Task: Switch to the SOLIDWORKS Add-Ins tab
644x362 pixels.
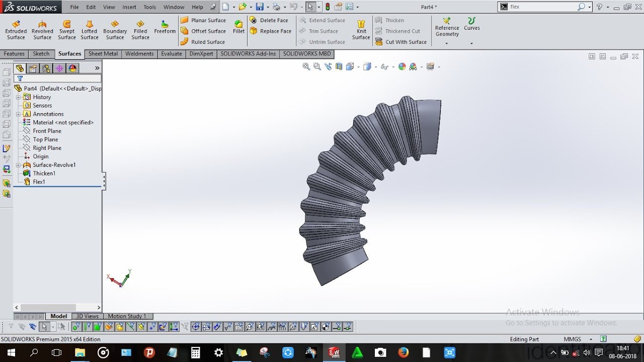Action: click(x=248, y=54)
